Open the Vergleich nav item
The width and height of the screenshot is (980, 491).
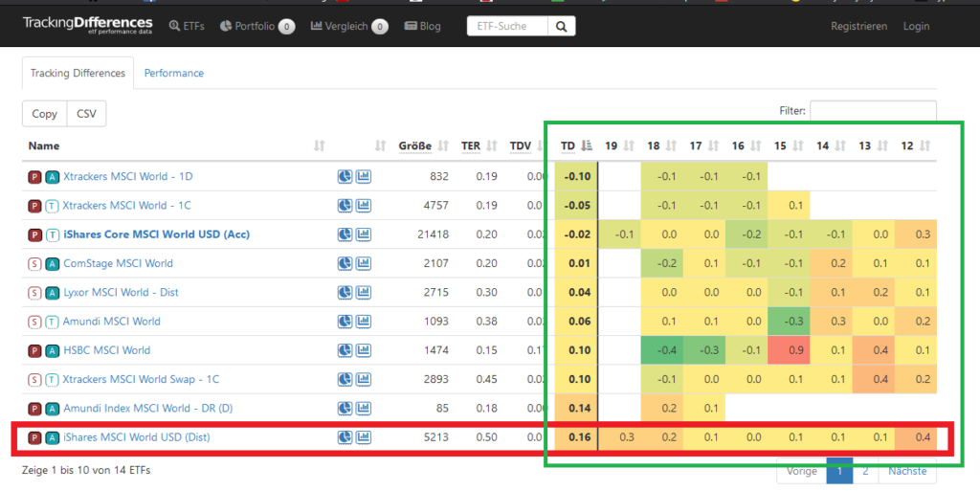coord(348,26)
